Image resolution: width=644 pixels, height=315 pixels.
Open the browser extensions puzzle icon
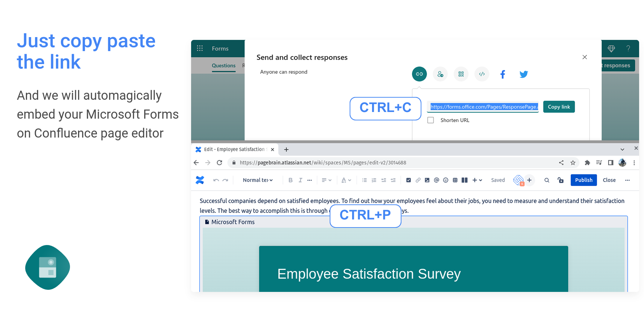pyautogui.click(x=587, y=163)
